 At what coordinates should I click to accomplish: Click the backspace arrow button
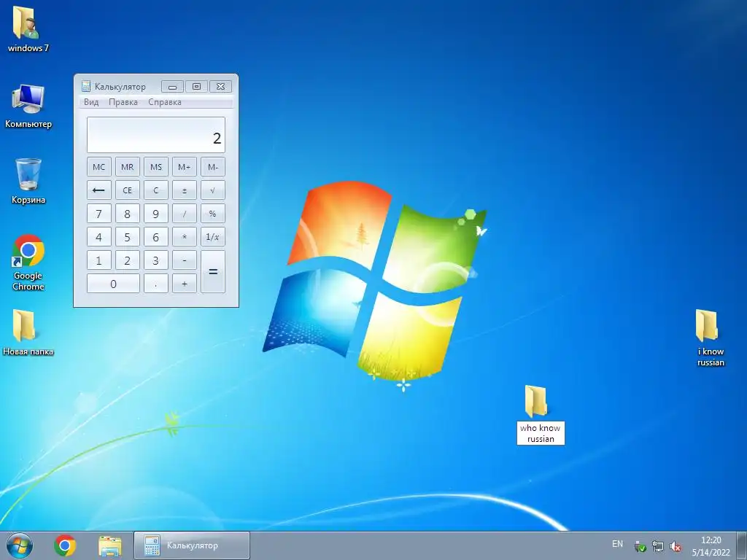(99, 190)
